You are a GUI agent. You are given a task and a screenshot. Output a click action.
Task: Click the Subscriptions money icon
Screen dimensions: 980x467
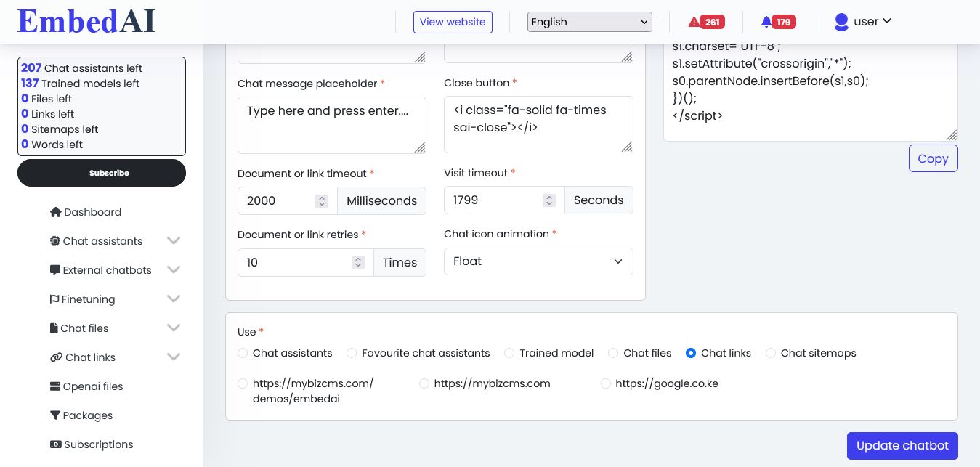pyautogui.click(x=55, y=444)
